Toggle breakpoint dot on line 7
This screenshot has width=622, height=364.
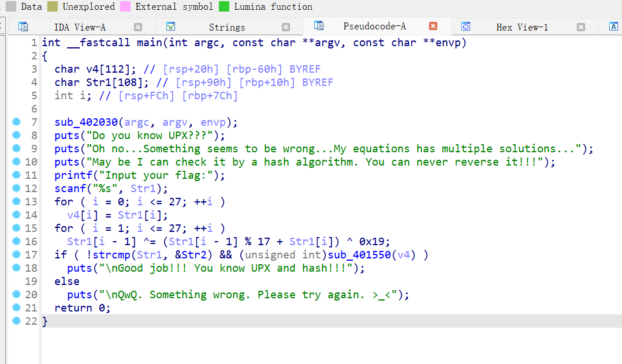(16, 122)
